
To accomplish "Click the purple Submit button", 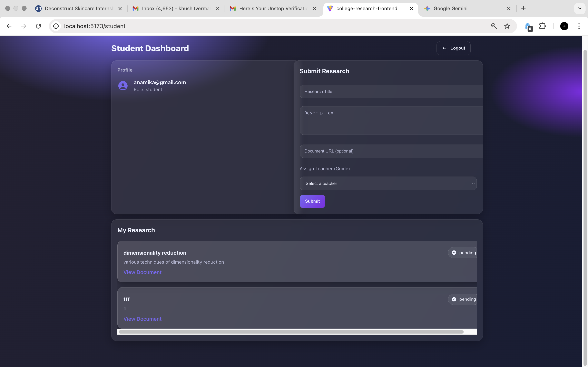I will pos(312,201).
